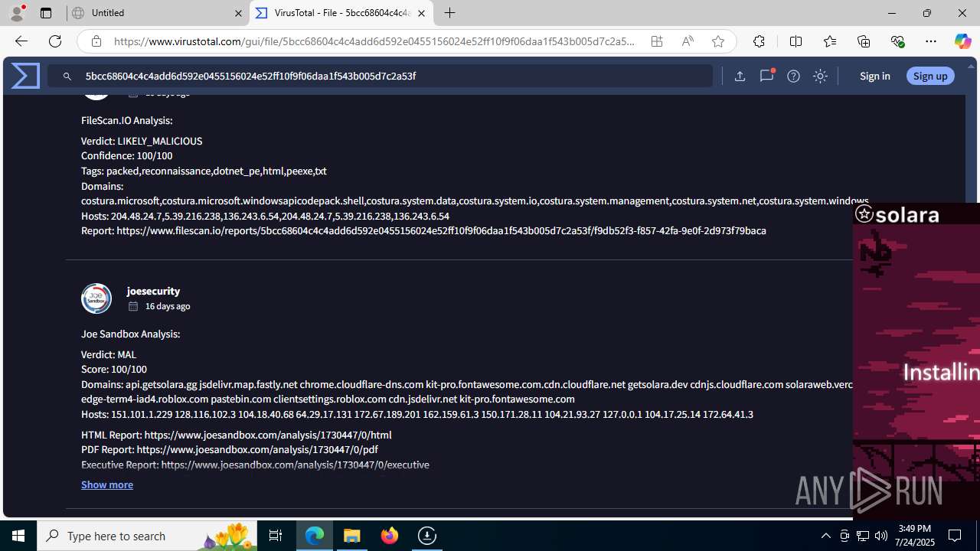This screenshot has width=980, height=551.
Task: Click the joesecurity username link
Action: pos(153,291)
